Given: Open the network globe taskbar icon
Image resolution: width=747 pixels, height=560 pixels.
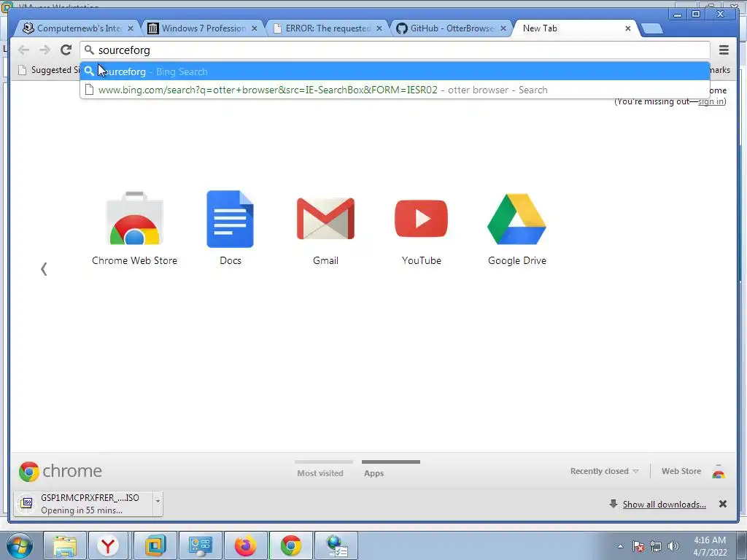Looking at the screenshot, I should click(x=337, y=545).
